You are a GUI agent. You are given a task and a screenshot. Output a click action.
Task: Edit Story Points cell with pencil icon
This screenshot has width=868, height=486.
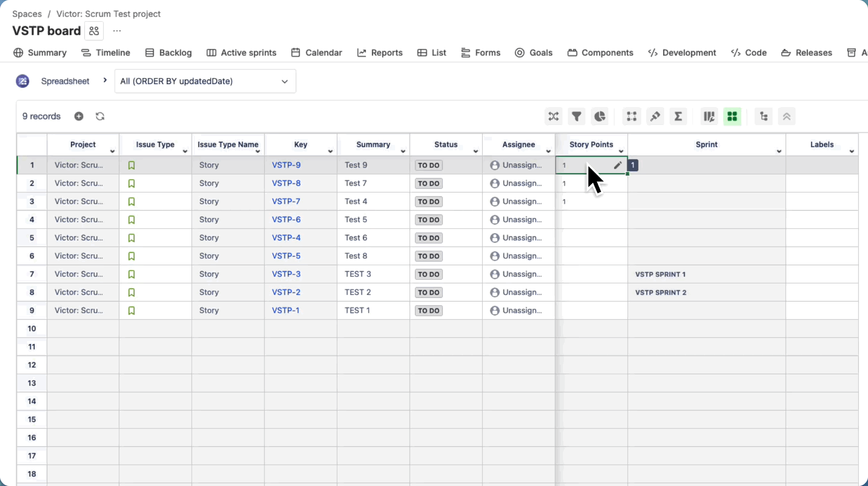[617, 165]
